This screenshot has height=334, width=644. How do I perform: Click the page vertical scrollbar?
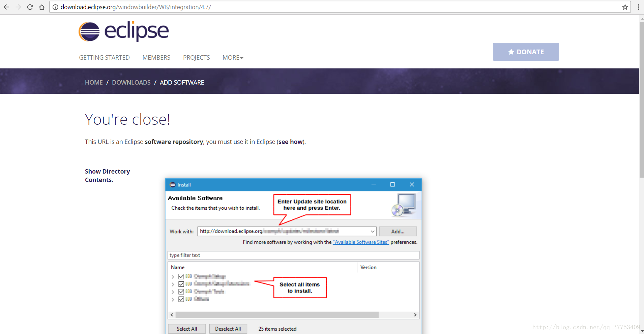point(641,99)
